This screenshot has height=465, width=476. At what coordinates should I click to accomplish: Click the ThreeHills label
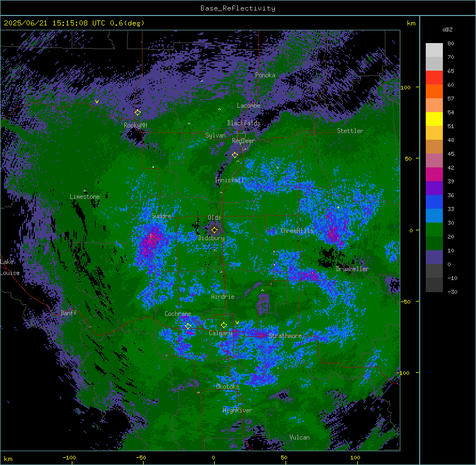tap(297, 231)
